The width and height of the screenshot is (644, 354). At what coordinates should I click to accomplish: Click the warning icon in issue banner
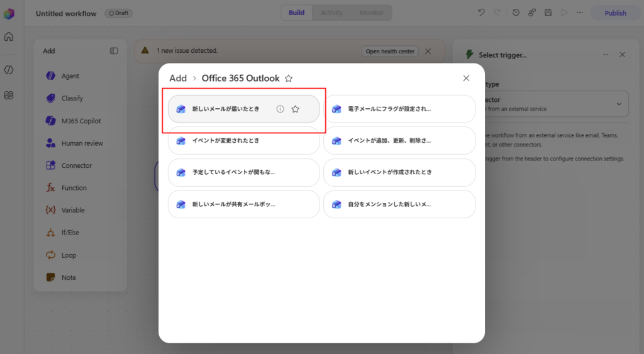(x=145, y=50)
